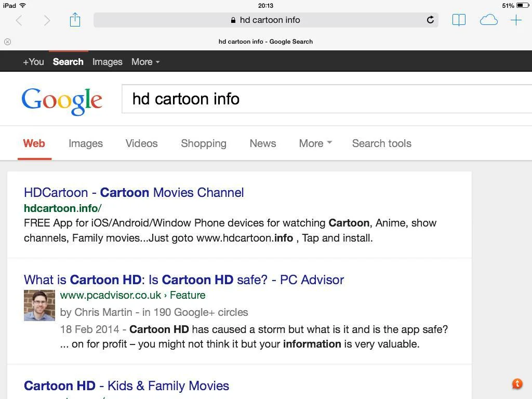
Task: Expand the More dropdown in black bar
Action: tap(145, 62)
